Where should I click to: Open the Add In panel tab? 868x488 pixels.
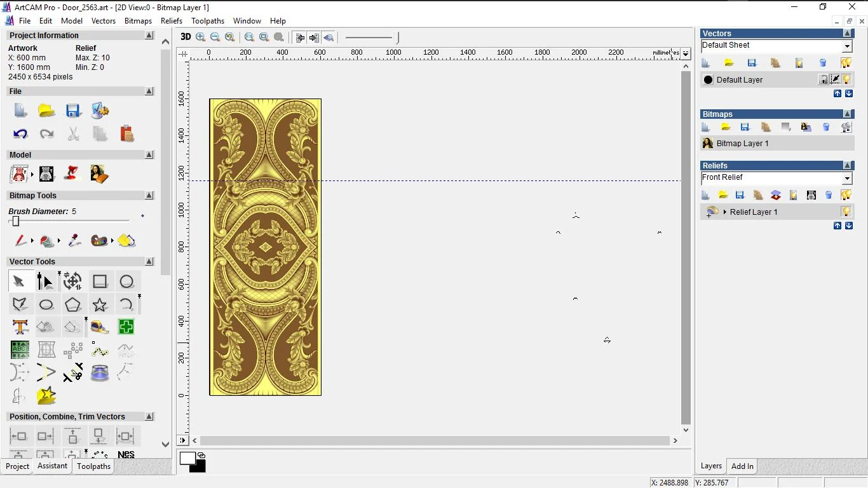[x=742, y=466]
